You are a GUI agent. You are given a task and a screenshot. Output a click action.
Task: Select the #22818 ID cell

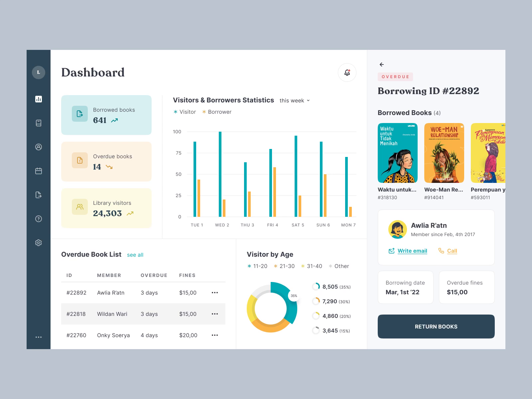point(76,314)
